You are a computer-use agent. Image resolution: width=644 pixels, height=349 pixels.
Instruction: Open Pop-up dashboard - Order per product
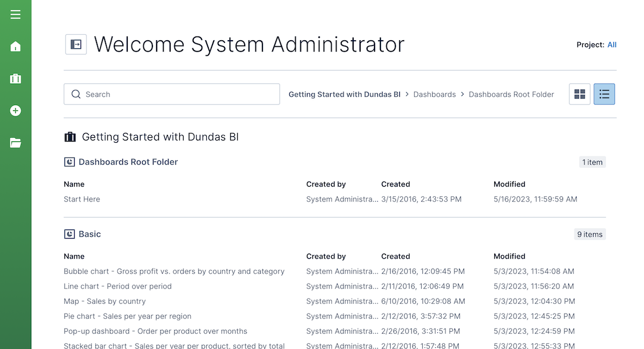tap(156, 331)
